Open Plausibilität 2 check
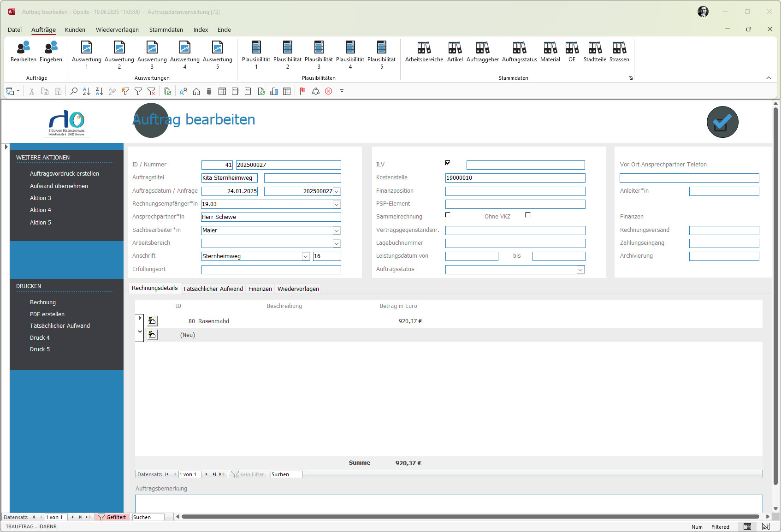781x532 pixels. (288, 54)
